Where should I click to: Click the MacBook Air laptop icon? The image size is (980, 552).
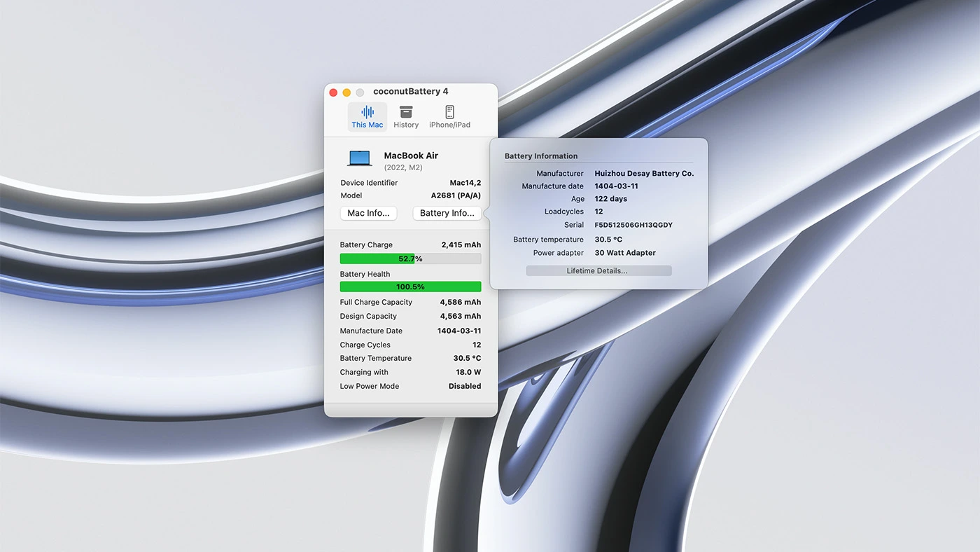click(360, 159)
